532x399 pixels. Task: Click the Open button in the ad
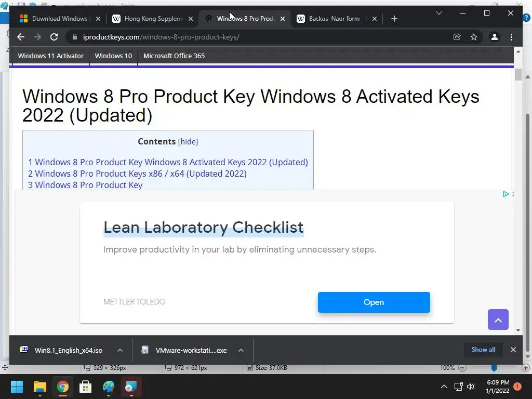click(x=374, y=302)
